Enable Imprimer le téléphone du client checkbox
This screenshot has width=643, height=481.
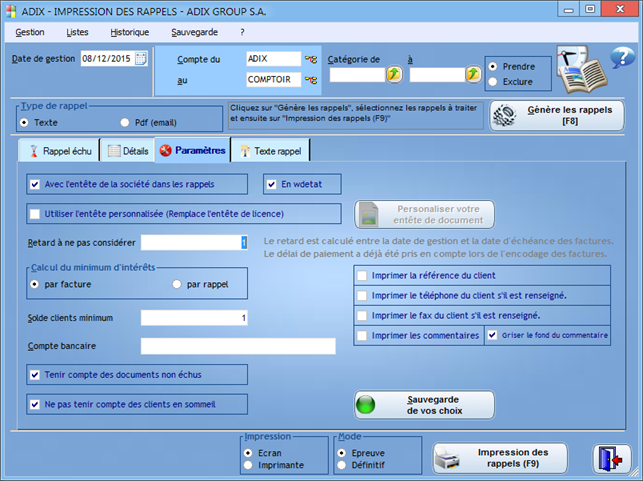point(362,296)
